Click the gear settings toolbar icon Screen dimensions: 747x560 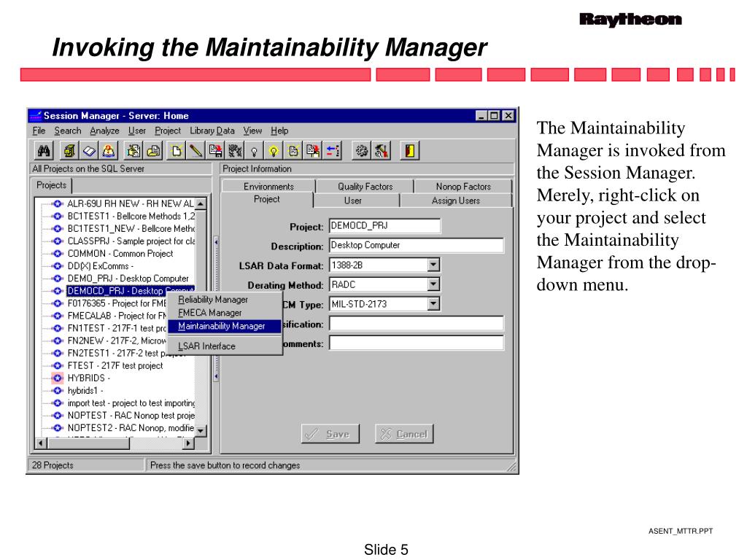(362, 151)
